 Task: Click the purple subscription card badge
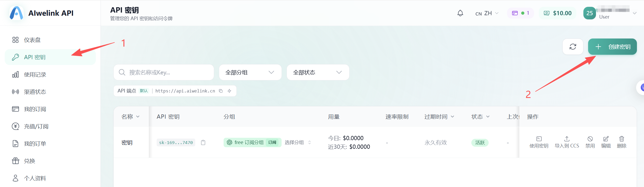point(520,13)
